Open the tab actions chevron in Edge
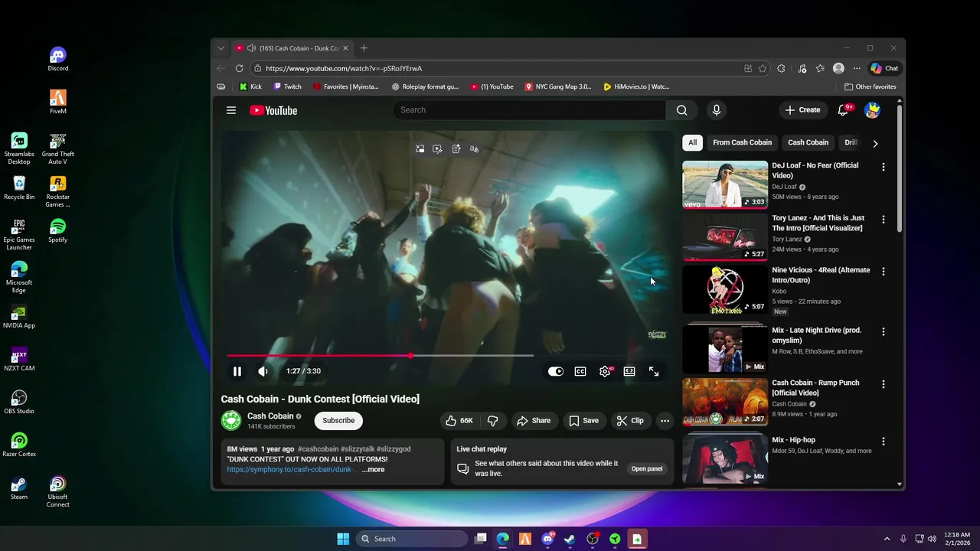The image size is (980, 551). point(220,48)
